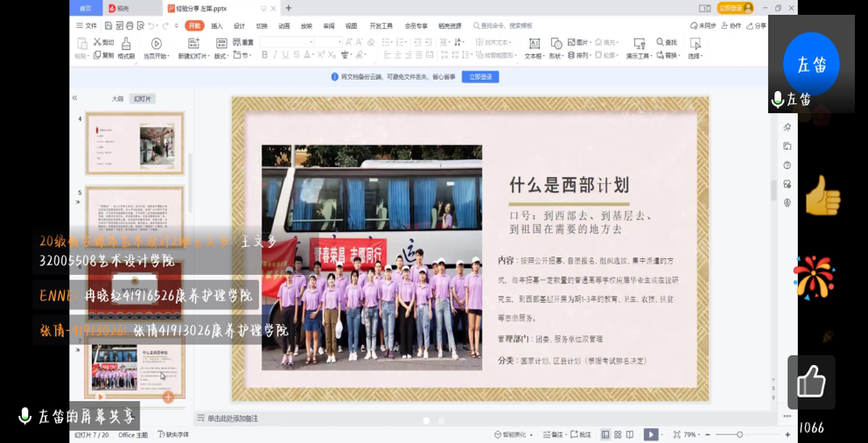Toggle Italic formatting
The height and width of the screenshot is (443, 868).
pos(275,55)
